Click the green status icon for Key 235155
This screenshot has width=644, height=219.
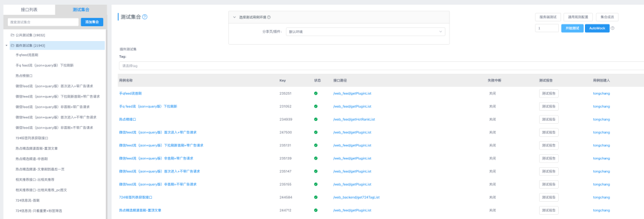pos(315,184)
